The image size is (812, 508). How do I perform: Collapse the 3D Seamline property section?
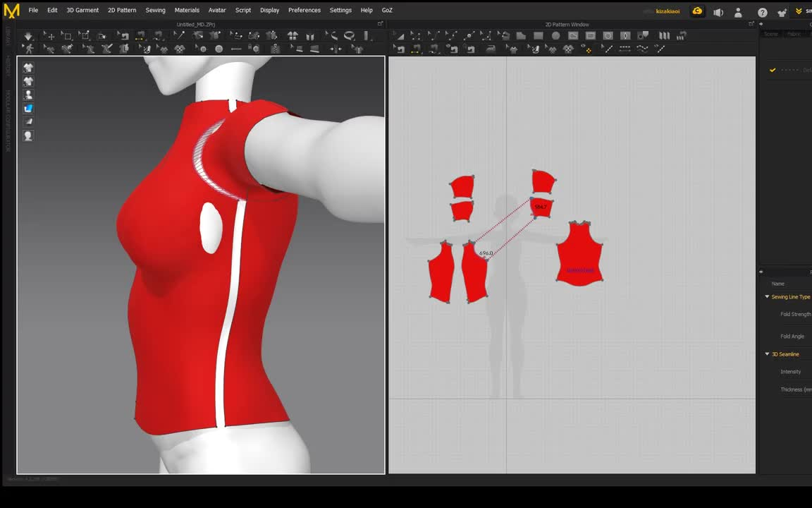click(x=767, y=353)
